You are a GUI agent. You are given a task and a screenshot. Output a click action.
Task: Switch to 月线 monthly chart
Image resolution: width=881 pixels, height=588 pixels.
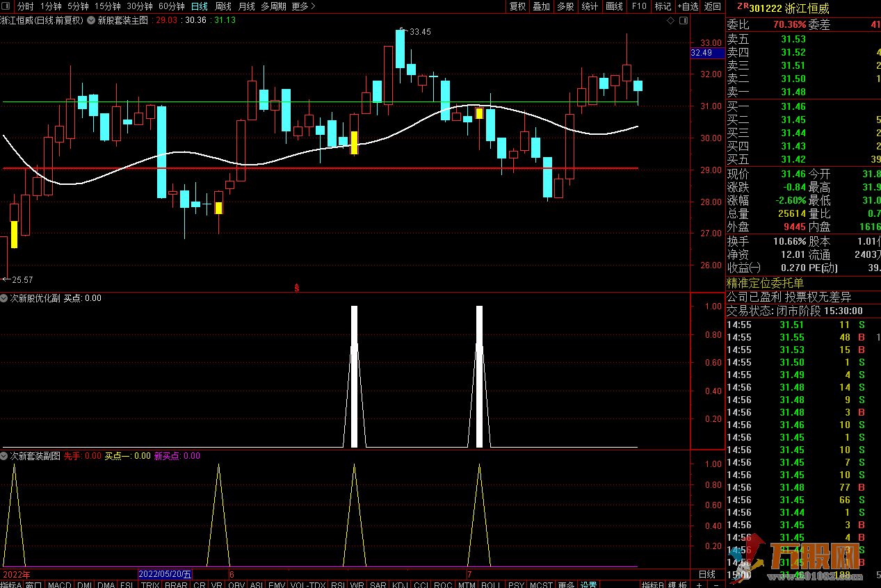pos(247,6)
